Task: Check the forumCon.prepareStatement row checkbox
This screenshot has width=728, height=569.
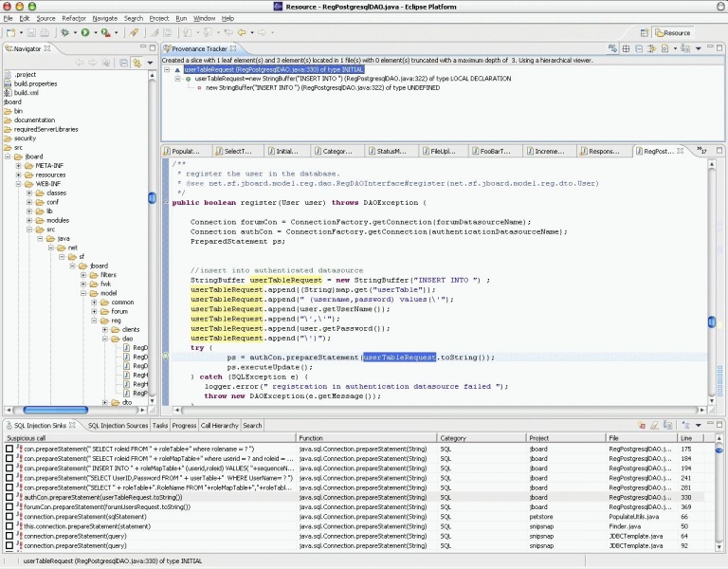Action: (x=9, y=506)
